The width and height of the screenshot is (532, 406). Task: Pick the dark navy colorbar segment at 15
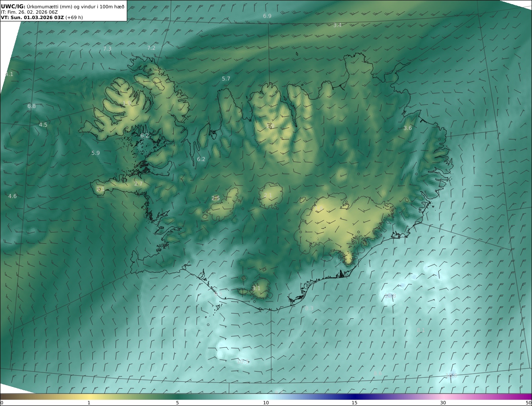355,397
